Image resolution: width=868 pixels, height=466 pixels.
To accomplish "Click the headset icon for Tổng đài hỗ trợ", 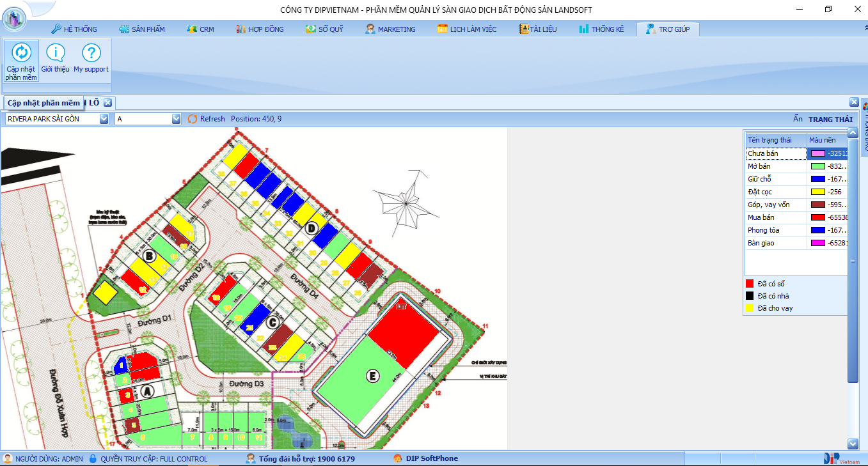I will [x=251, y=458].
